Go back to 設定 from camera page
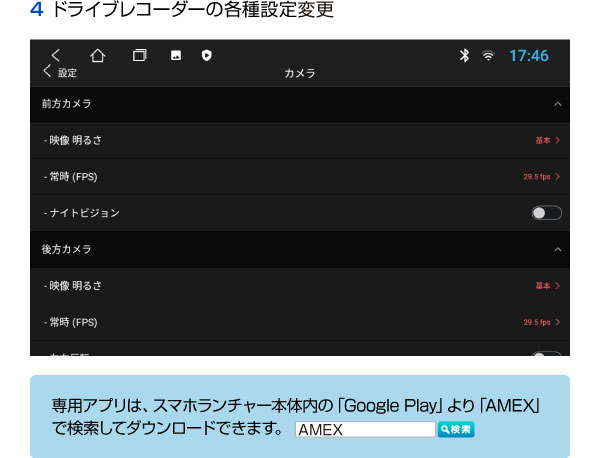The height and width of the screenshot is (458, 600). (x=60, y=72)
